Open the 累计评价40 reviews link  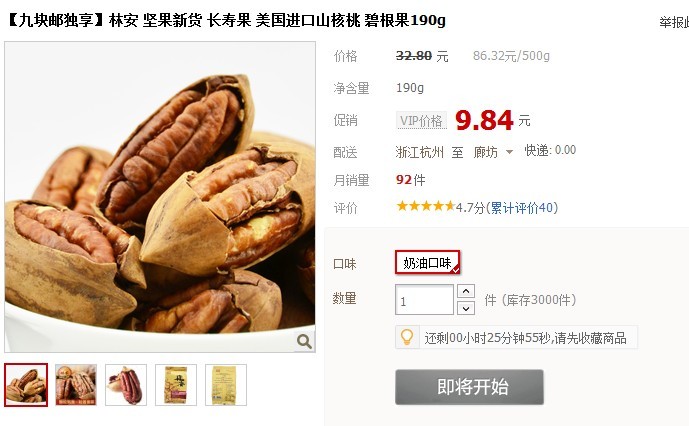pos(522,207)
